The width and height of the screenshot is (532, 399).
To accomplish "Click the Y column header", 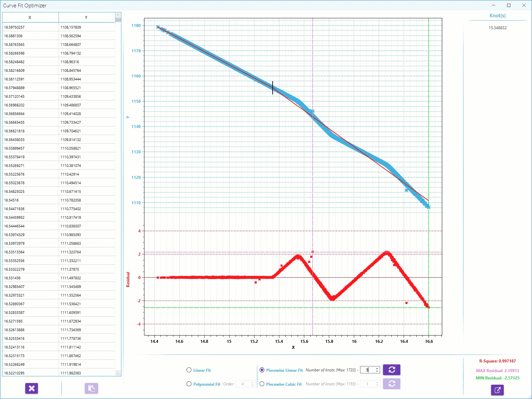I will click(x=86, y=17).
